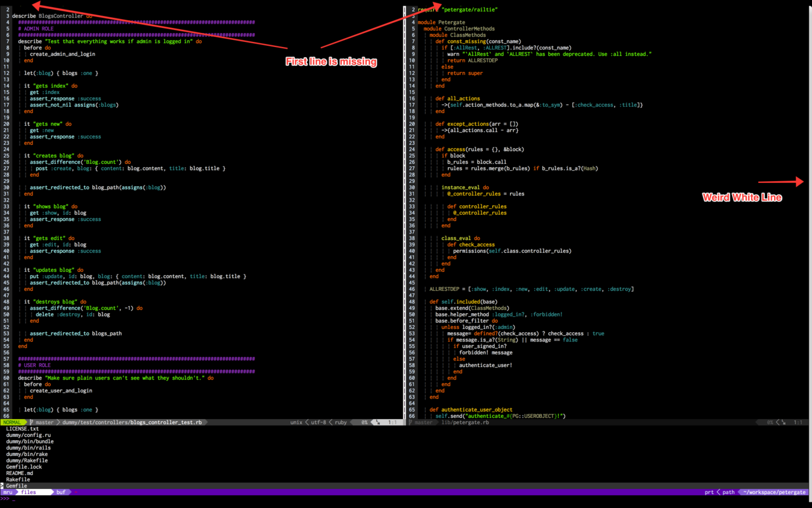Open README.md from the file list
This screenshot has height=508, width=812.
click(x=20, y=473)
